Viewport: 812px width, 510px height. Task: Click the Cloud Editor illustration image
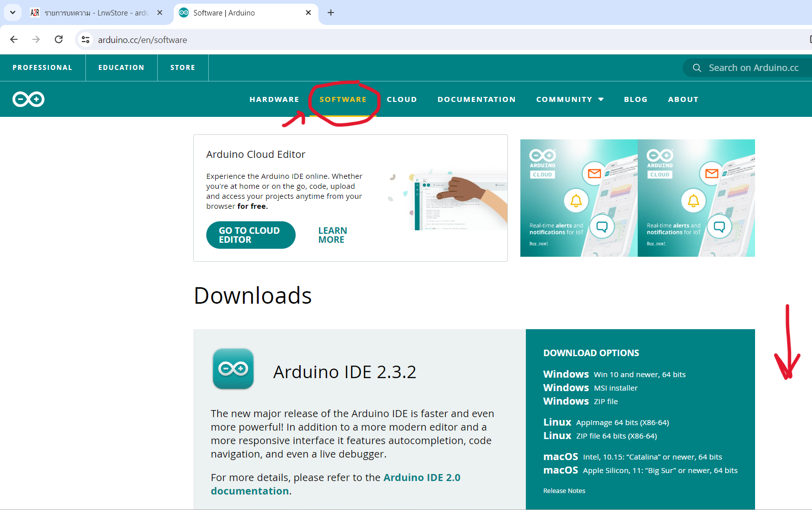pyautogui.click(x=448, y=200)
